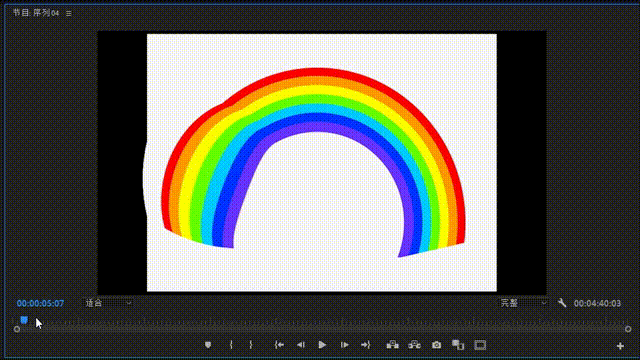Open the zoom level dropdown labeled 适合

[x=108, y=303]
